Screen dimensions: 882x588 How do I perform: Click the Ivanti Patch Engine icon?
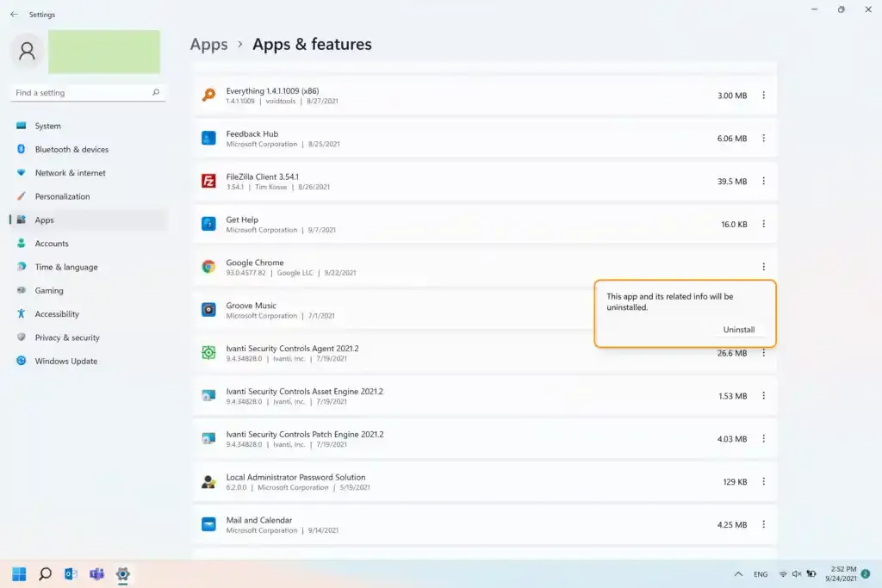[x=208, y=438]
